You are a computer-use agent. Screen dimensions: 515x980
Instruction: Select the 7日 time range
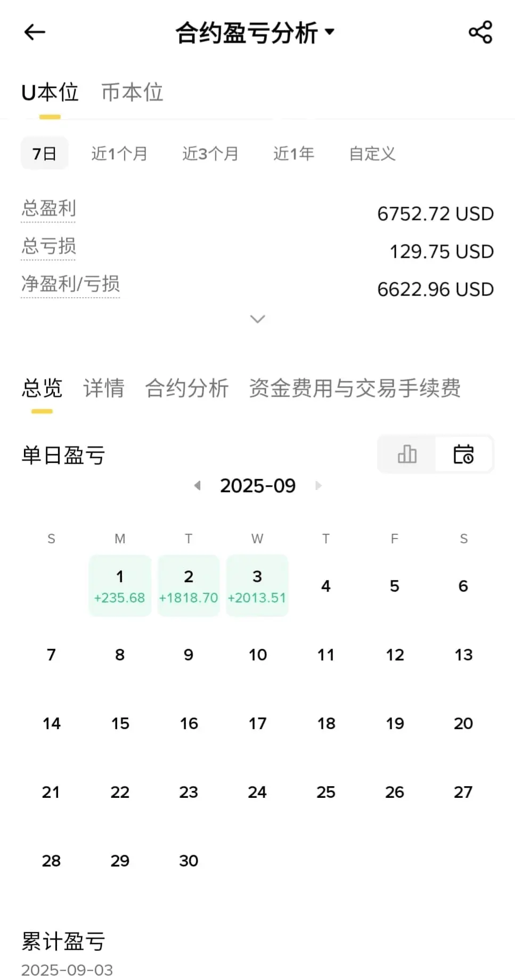click(45, 153)
